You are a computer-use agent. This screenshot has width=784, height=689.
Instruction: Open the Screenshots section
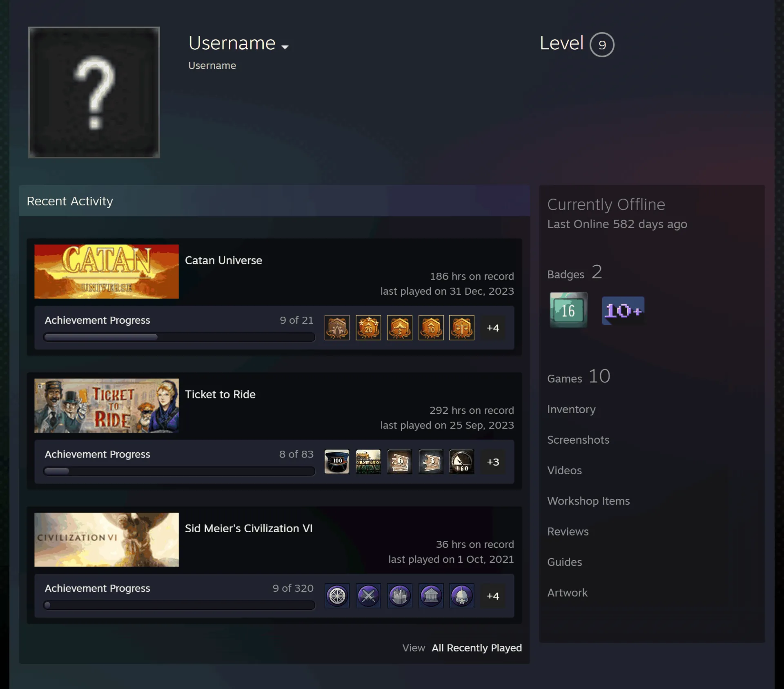[x=578, y=440]
